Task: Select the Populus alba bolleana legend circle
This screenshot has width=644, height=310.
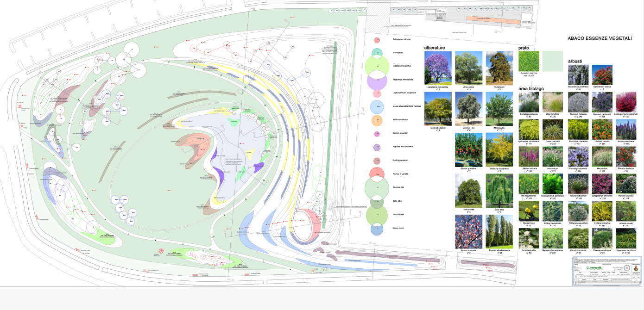Action: click(377, 148)
